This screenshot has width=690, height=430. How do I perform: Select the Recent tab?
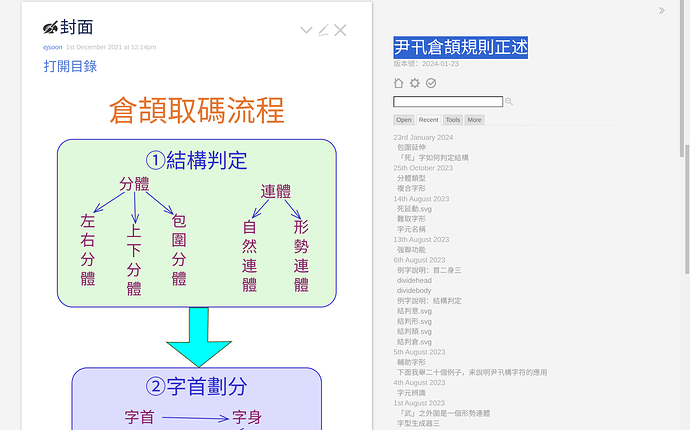point(428,120)
